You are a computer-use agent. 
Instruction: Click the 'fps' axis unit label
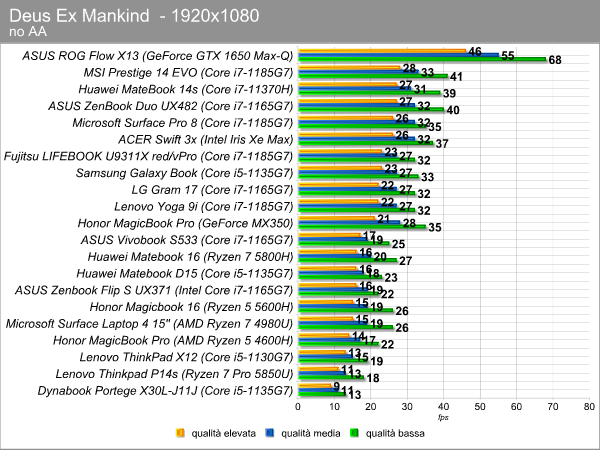443,417
